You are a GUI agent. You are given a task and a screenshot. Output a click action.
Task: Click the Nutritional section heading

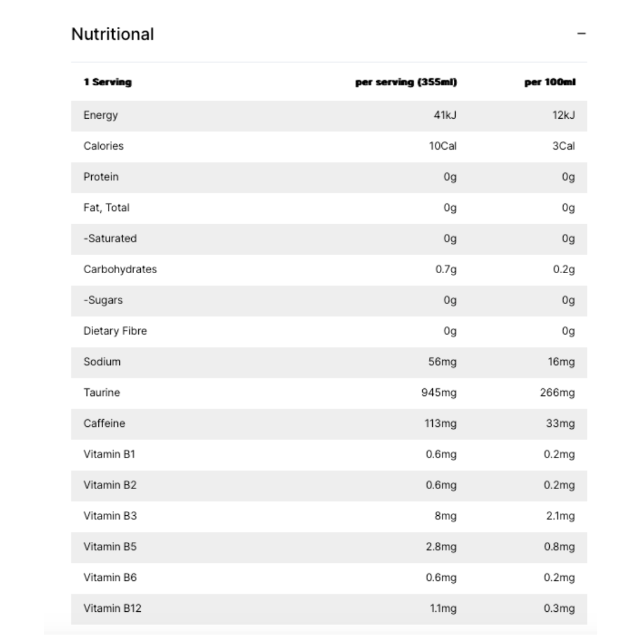coord(113,35)
